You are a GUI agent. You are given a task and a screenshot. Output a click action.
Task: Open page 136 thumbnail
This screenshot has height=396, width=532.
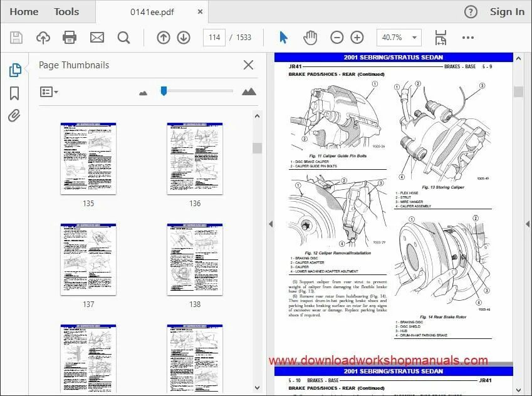coord(195,159)
